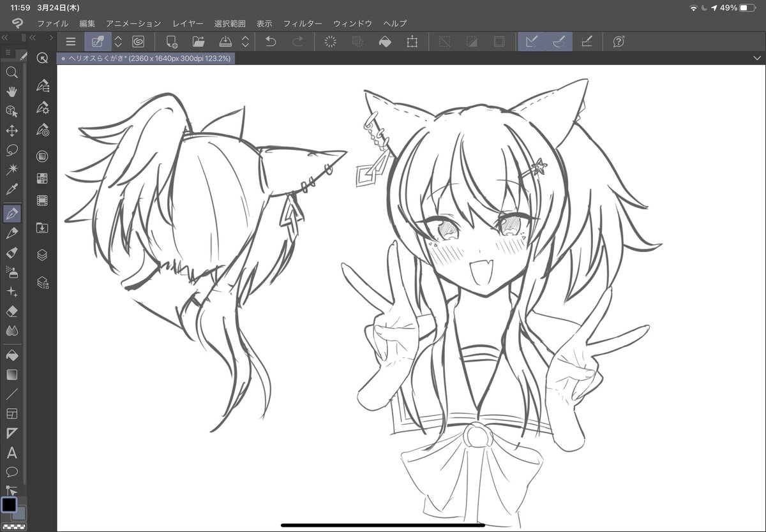Open the Animation film strip palette icon
The width and height of the screenshot is (766, 532).
43,201
